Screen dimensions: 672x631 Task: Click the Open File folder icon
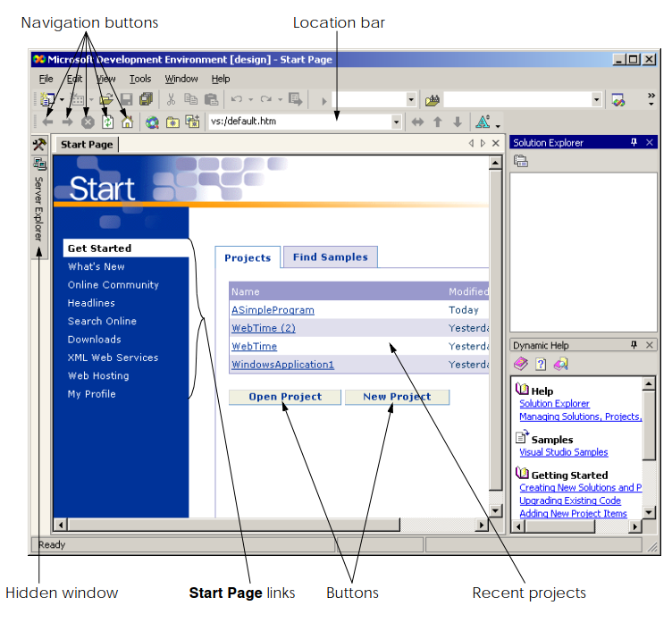click(x=105, y=99)
